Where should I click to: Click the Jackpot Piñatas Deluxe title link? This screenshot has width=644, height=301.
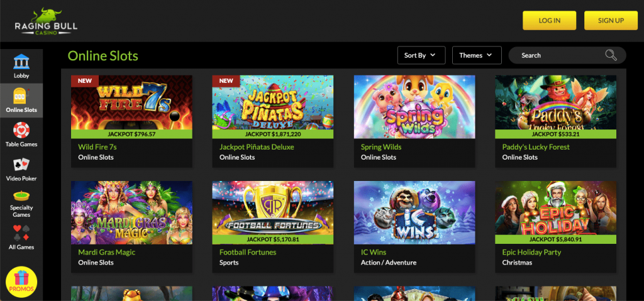(257, 146)
